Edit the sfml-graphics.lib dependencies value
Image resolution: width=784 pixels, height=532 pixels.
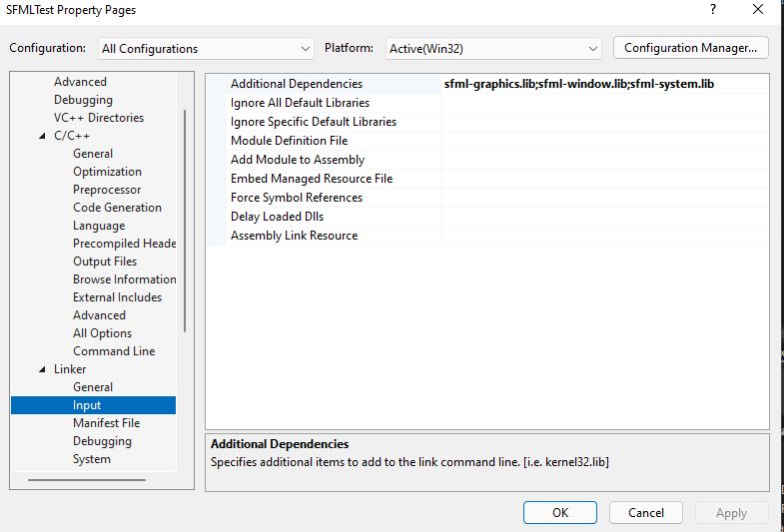(x=604, y=84)
